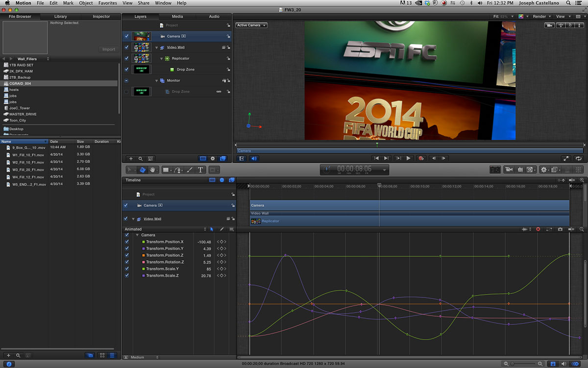Select the hand pan tool
588x368 pixels.
153,170
